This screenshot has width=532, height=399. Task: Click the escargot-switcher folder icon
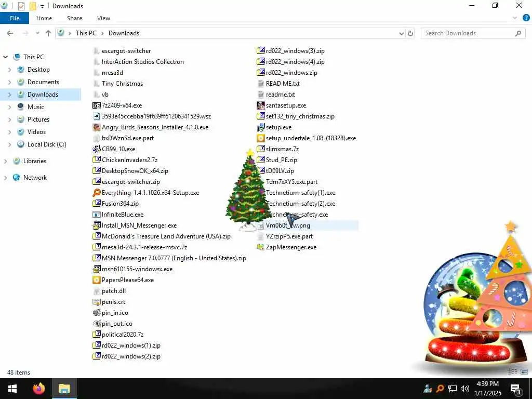(96, 51)
